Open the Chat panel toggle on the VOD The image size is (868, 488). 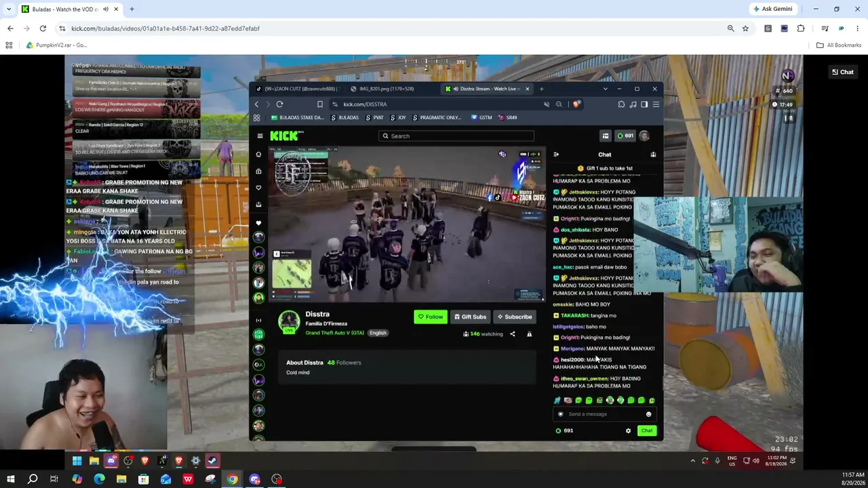point(843,72)
